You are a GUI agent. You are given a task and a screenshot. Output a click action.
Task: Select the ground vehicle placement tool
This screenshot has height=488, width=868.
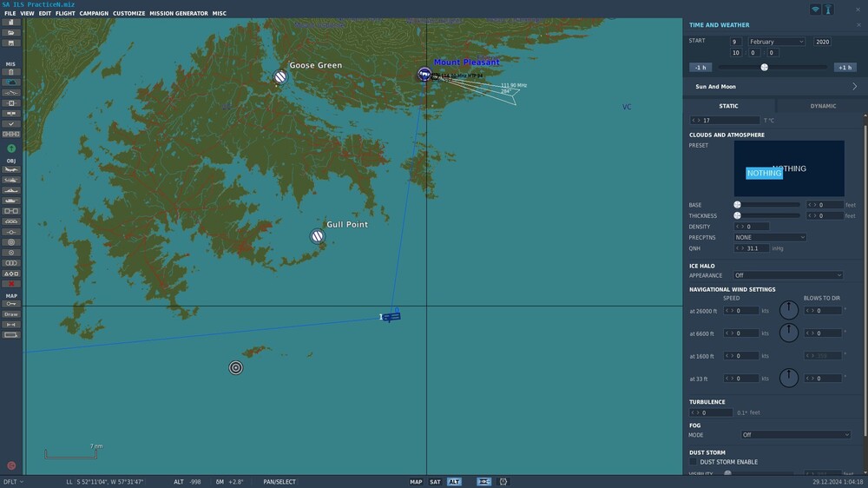click(x=11, y=201)
